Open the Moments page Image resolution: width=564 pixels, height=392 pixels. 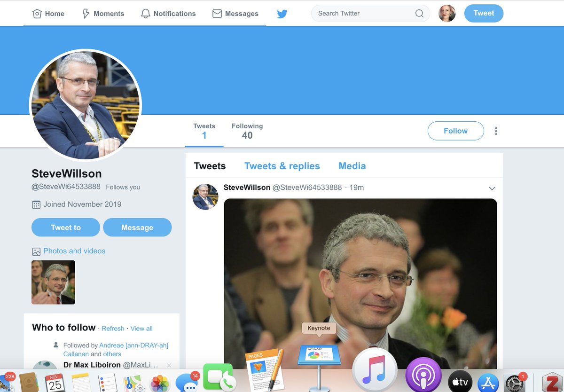click(103, 14)
